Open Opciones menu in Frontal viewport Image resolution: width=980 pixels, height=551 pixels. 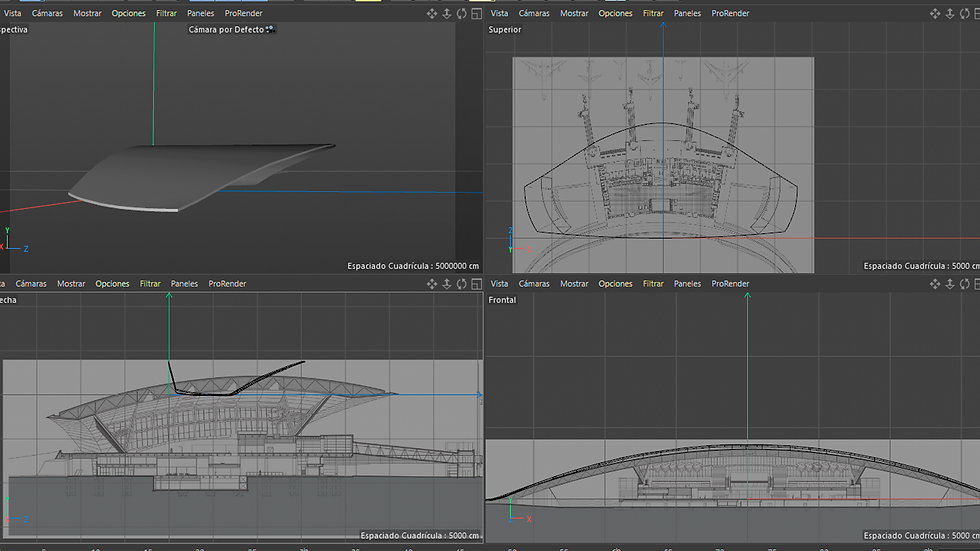[616, 284]
